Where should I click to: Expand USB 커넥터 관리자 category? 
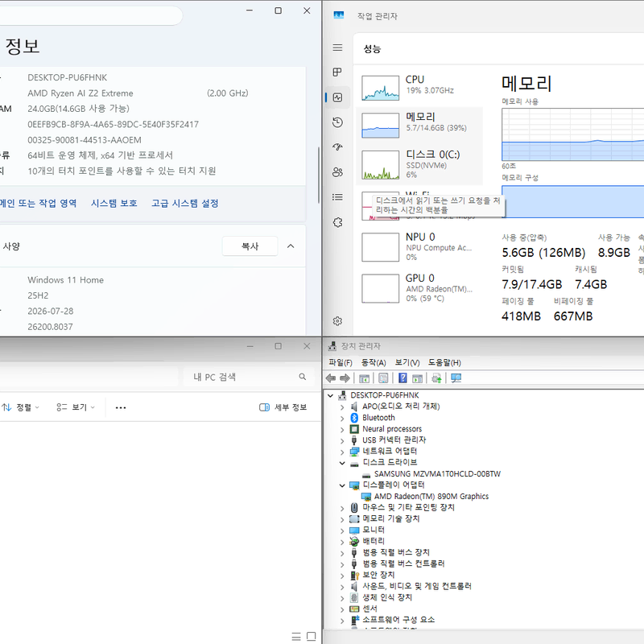tap(342, 440)
